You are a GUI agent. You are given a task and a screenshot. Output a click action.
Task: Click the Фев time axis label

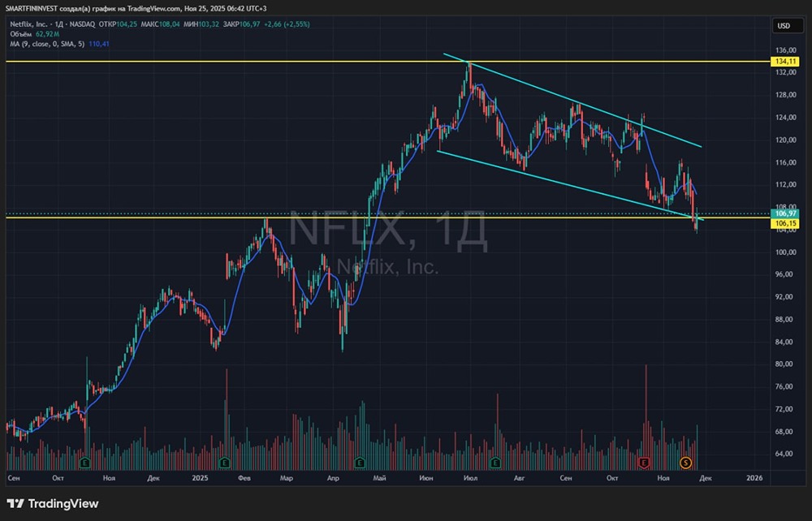[244, 478]
